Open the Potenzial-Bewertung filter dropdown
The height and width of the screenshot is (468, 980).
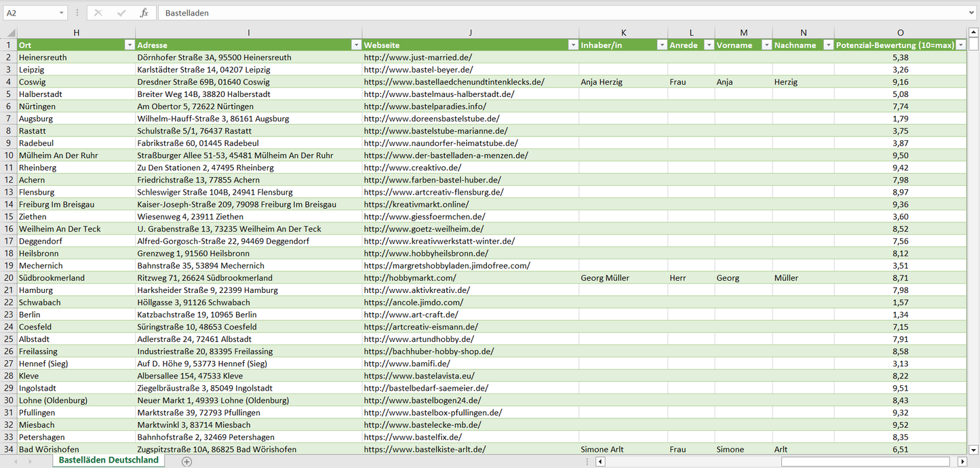click(x=960, y=45)
